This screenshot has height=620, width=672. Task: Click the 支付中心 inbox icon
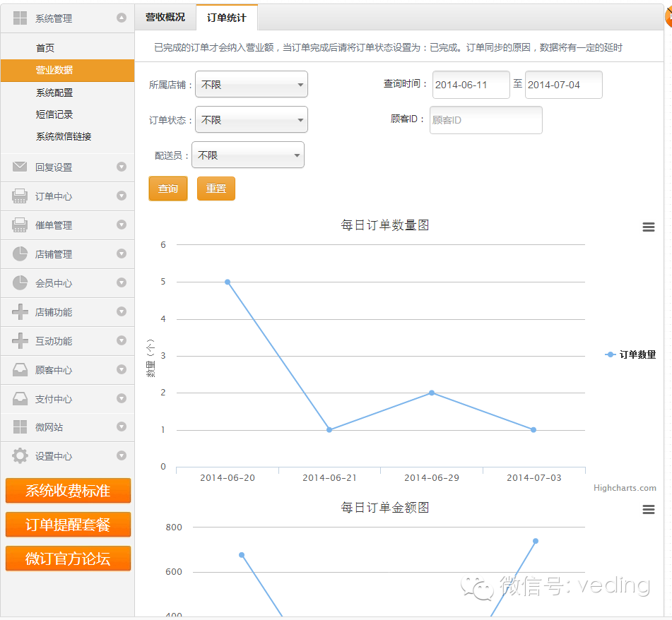[x=20, y=399]
